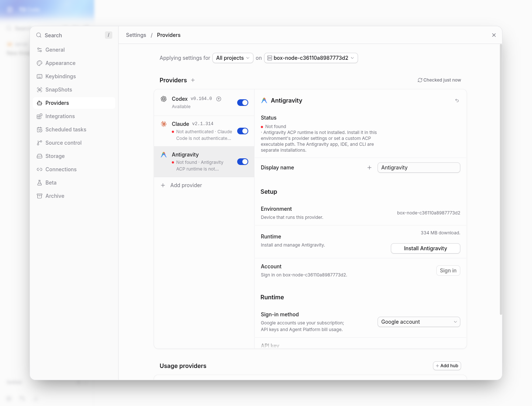Click the plus icon beside Display name
The image size is (532, 406).
(369, 168)
